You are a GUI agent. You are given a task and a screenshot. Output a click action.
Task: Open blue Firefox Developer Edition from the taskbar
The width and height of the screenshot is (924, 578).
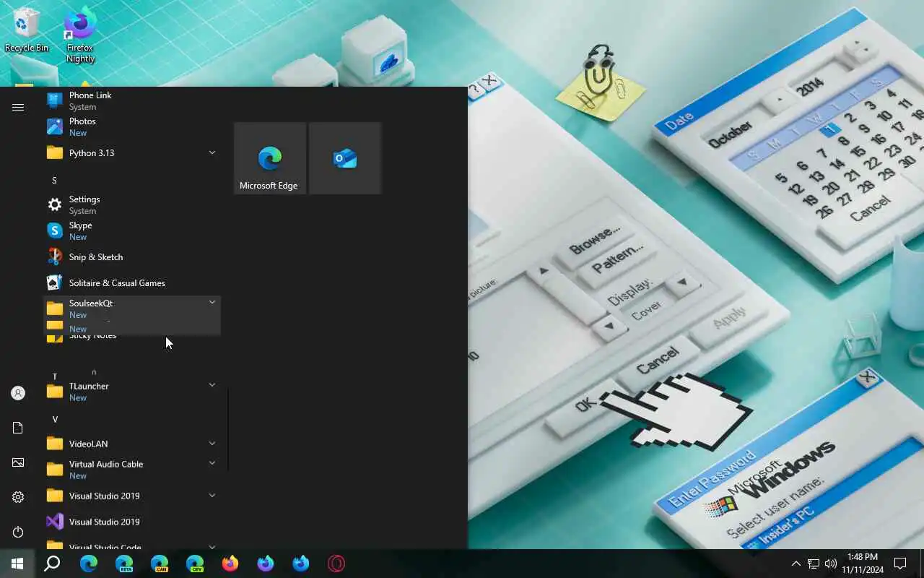tap(301, 564)
